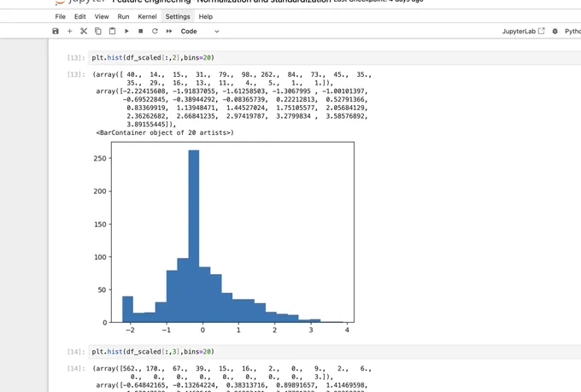Restart the kernel with the circular arrow icon
The width and height of the screenshot is (581, 392).
coord(155,31)
